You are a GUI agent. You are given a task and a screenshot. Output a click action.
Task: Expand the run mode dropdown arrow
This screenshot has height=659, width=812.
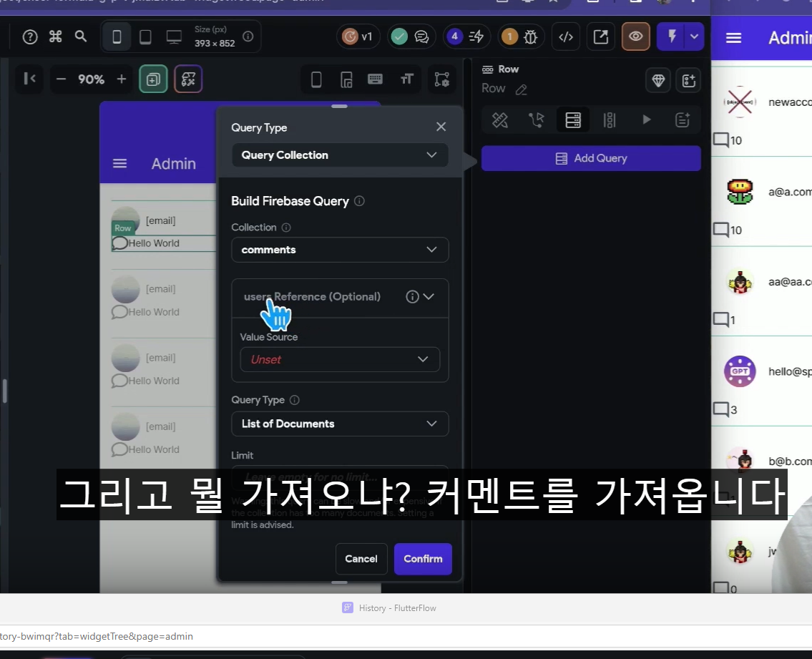(x=695, y=36)
